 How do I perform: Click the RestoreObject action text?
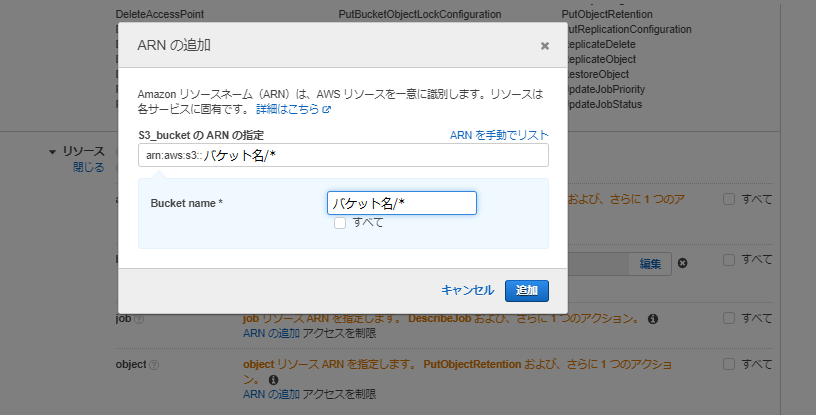(x=598, y=74)
